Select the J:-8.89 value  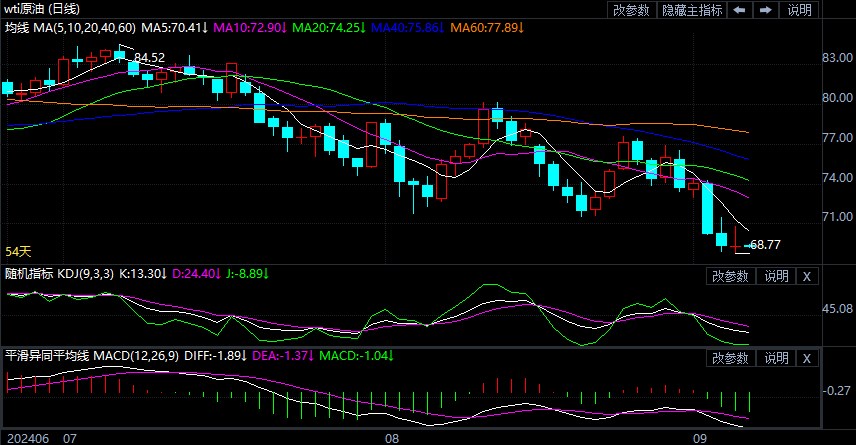tap(248, 274)
